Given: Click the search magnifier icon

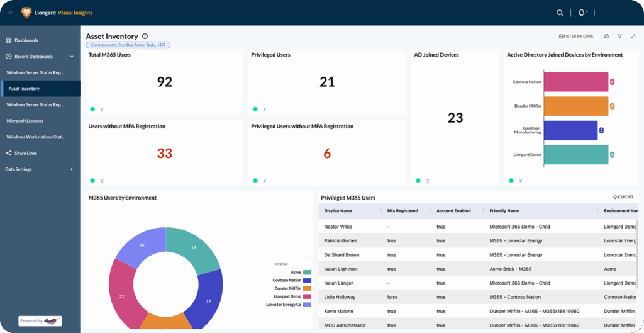Looking at the screenshot, I should (x=560, y=13).
